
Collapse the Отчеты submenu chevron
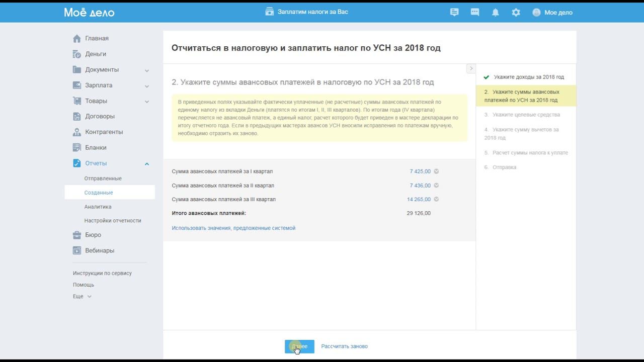click(147, 164)
